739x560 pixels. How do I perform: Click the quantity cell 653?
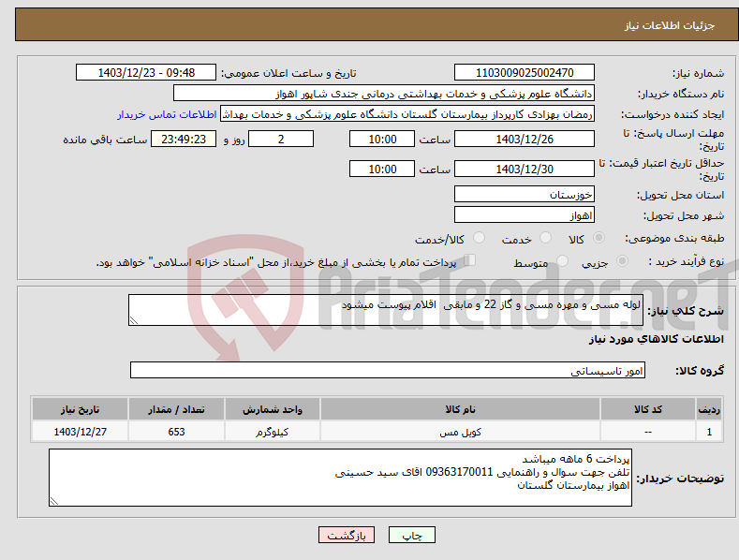click(176, 432)
